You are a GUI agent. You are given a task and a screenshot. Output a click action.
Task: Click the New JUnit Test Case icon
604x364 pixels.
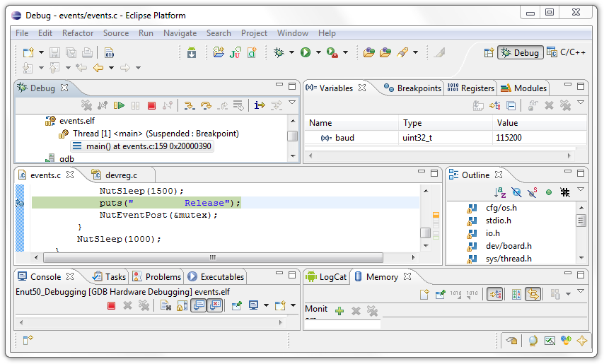235,52
